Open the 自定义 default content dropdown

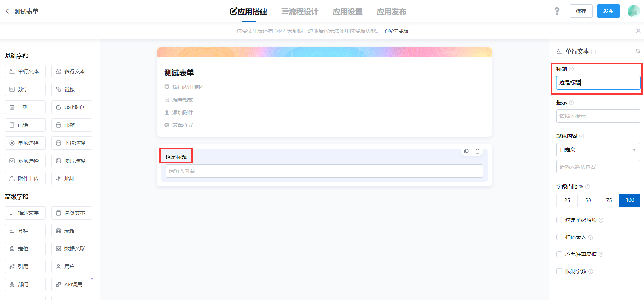pyautogui.click(x=598, y=150)
